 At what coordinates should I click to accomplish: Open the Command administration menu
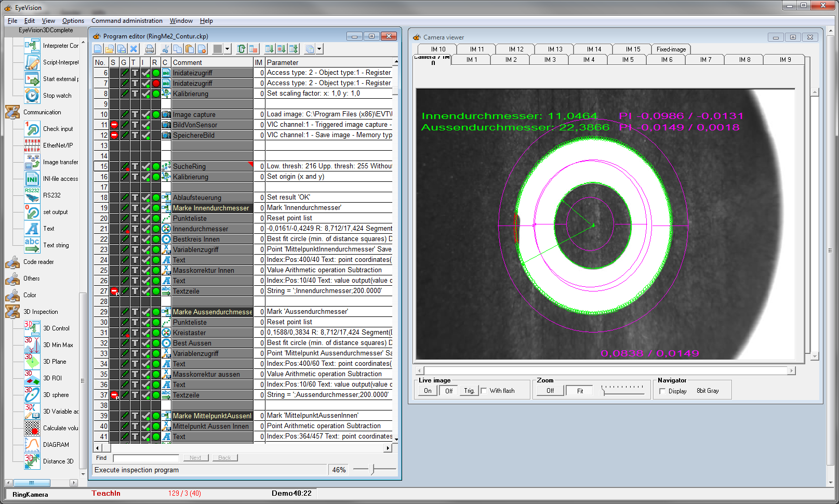tap(127, 21)
